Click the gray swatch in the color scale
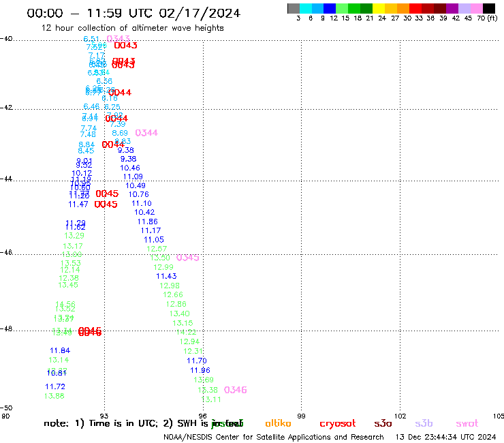Screen dimensions: 504x443 point(294,8)
